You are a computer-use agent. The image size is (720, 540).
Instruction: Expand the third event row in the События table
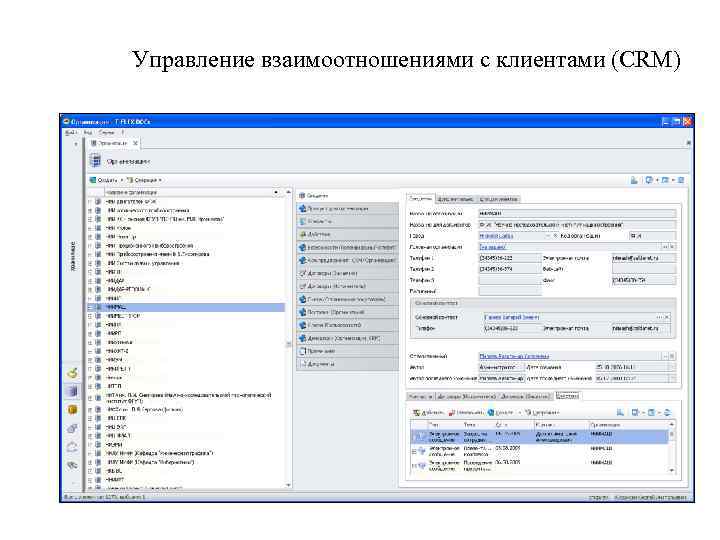pos(414,466)
